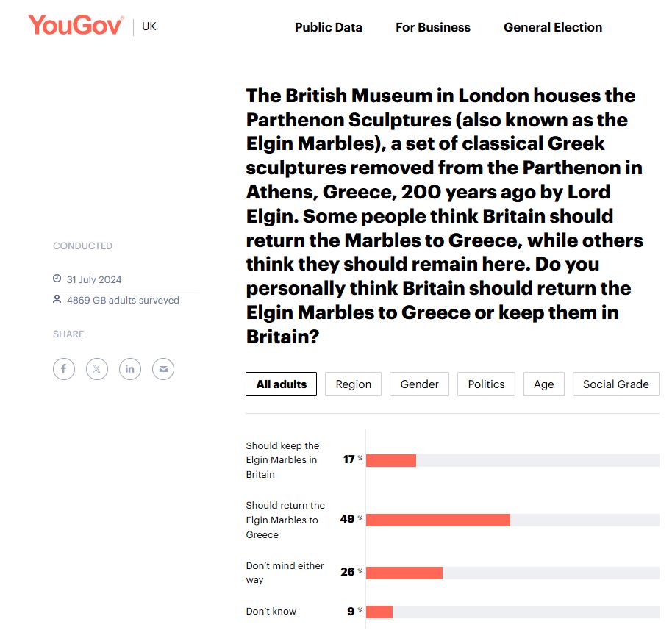Share the poll via email icon
672x630 pixels.
tap(163, 369)
